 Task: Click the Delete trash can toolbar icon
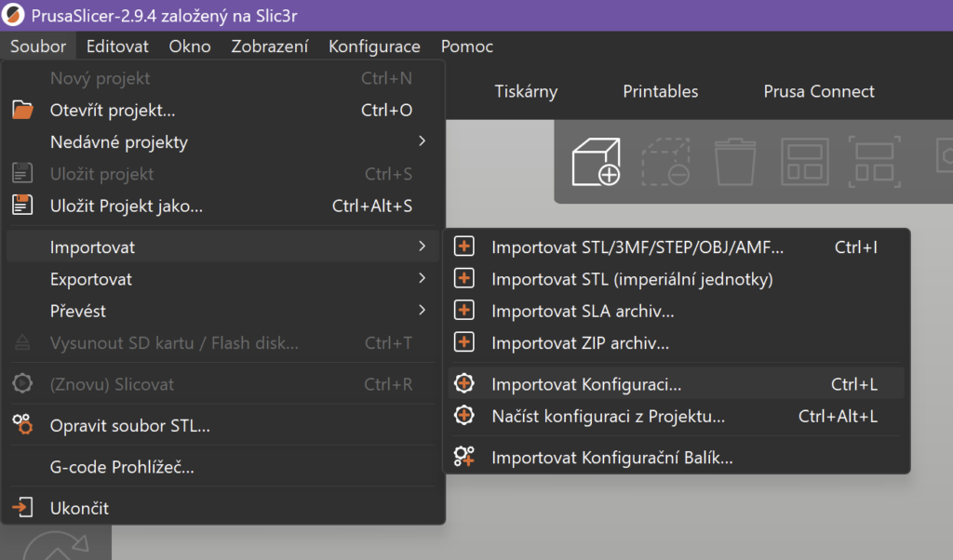pyautogui.click(x=733, y=161)
